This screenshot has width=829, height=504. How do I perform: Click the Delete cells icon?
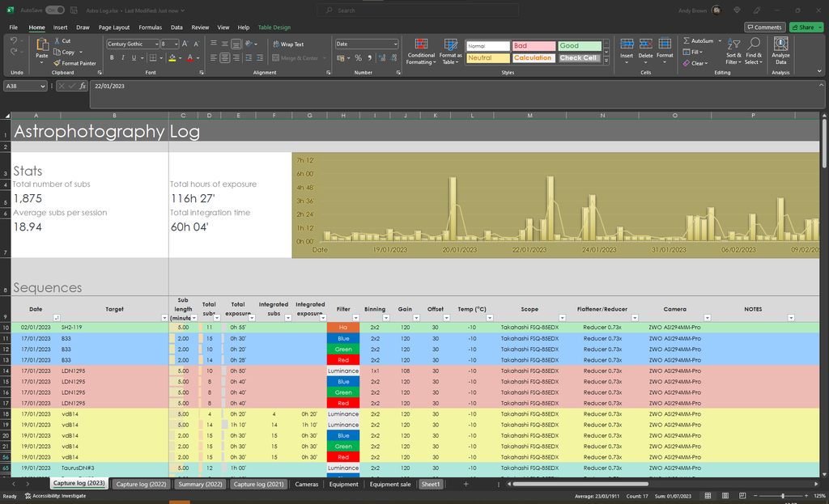click(x=645, y=45)
